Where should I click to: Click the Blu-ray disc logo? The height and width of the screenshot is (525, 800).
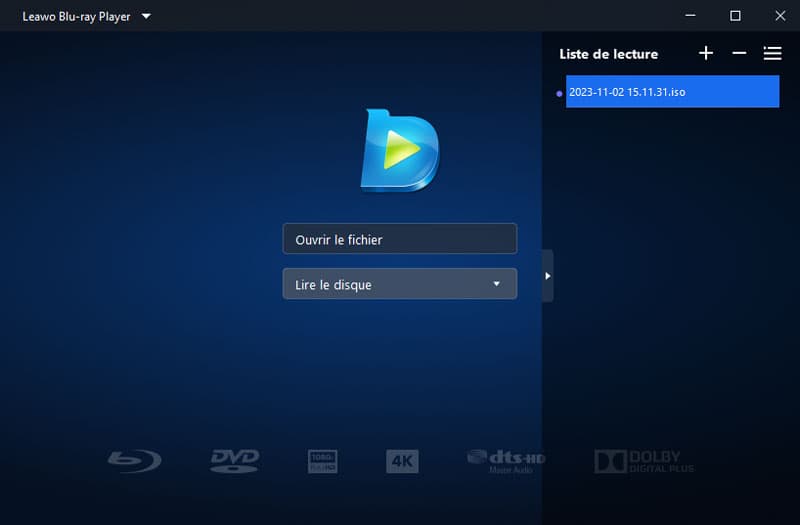click(134, 461)
